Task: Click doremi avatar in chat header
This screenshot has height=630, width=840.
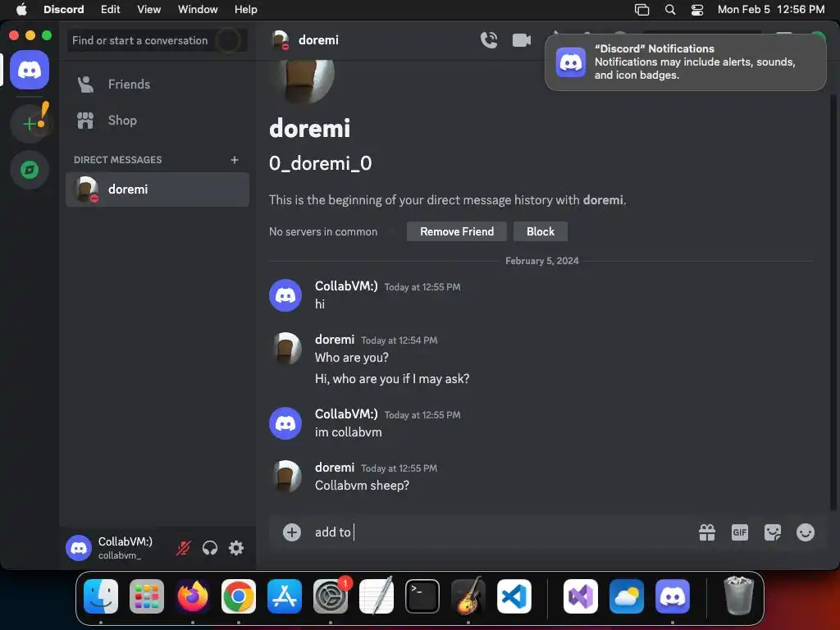Action: (281, 40)
